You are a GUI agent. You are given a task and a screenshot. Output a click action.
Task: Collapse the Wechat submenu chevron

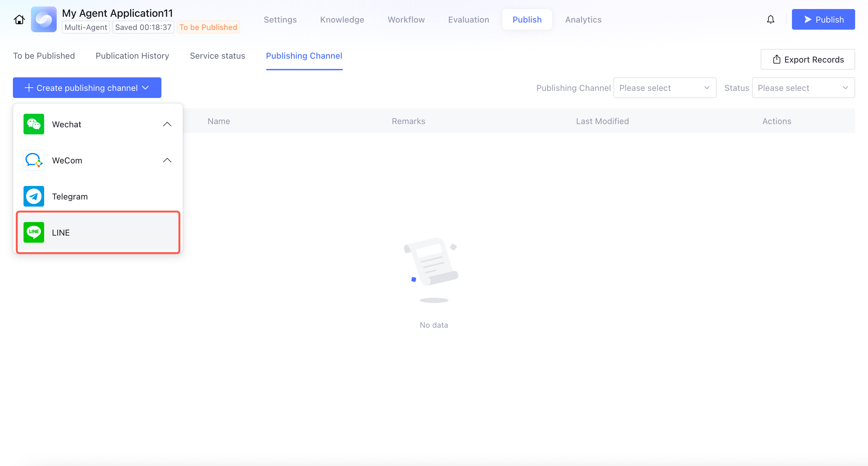(167, 124)
